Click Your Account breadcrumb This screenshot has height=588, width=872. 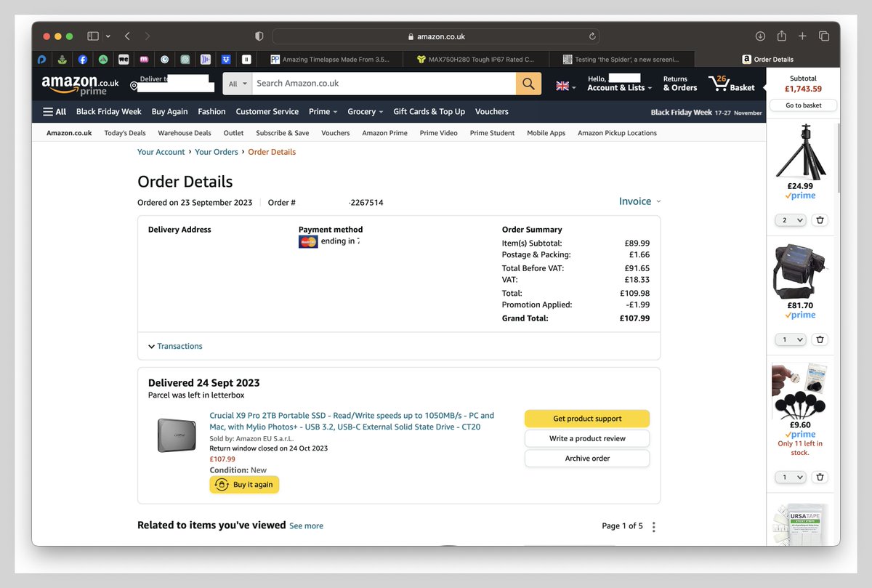pyautogui.click(x=161, y=152)
